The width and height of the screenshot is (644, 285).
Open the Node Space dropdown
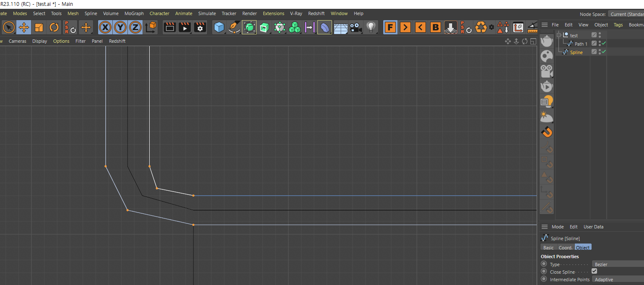(x=626, y=14)
